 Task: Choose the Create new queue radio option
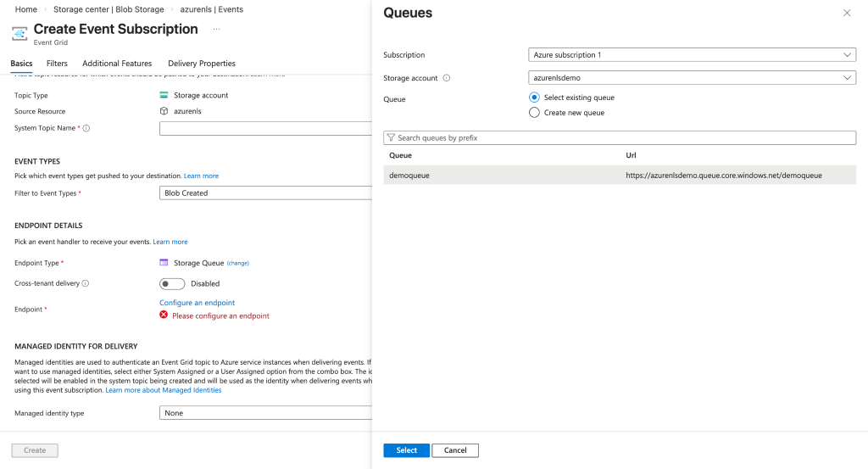coord(534,113)
